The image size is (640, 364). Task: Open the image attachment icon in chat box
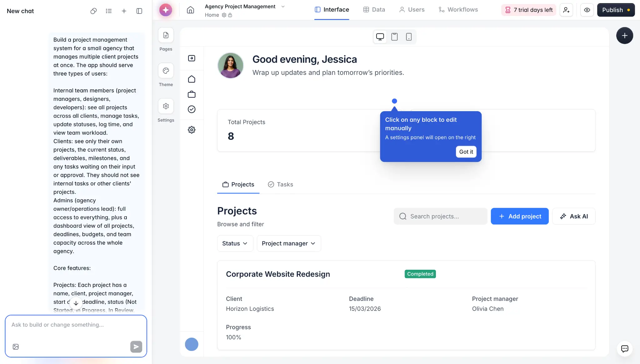point(15,347)
